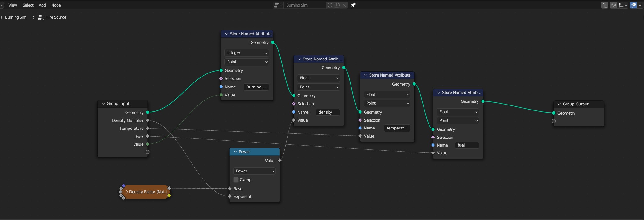Expand the Density Factor group node
Image resolution: width=644 pixels, height=220 pixels.
[x=127, y=192]
